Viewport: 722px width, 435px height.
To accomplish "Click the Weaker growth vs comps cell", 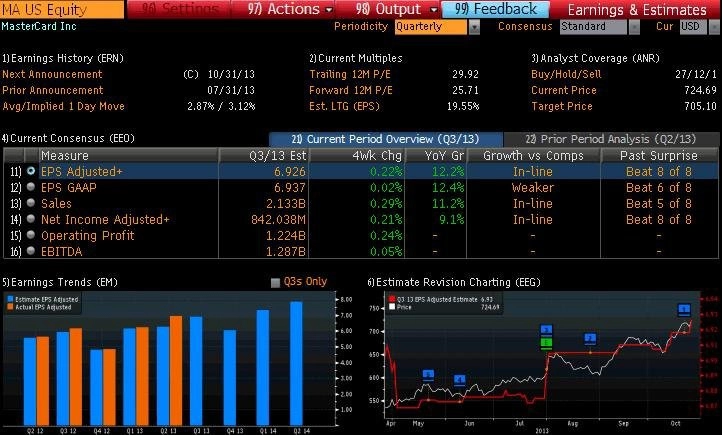I will 533,187.
